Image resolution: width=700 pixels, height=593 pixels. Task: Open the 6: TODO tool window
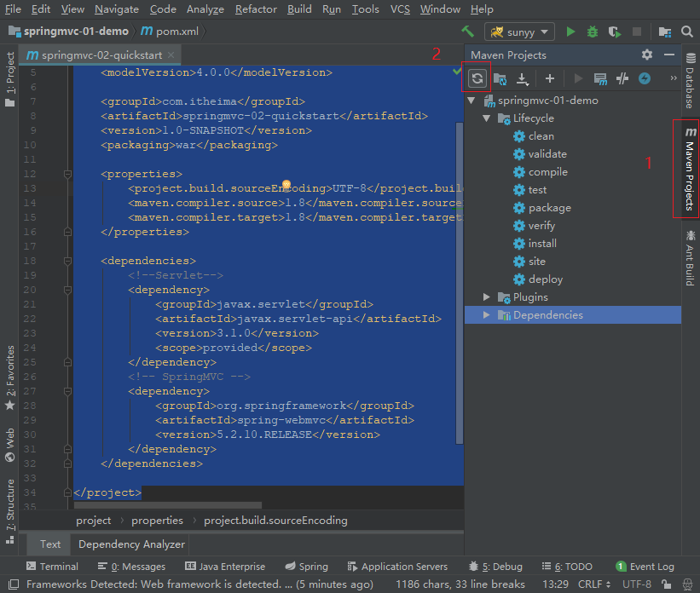pyautogui.click(x=567, y=567)
